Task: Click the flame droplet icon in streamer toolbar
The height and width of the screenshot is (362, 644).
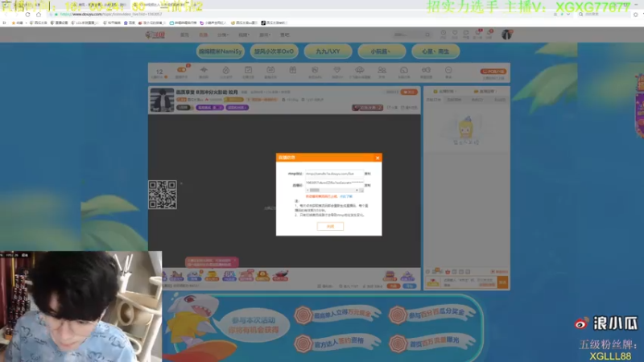Action: pyautogui.click(x=226, y=70)
